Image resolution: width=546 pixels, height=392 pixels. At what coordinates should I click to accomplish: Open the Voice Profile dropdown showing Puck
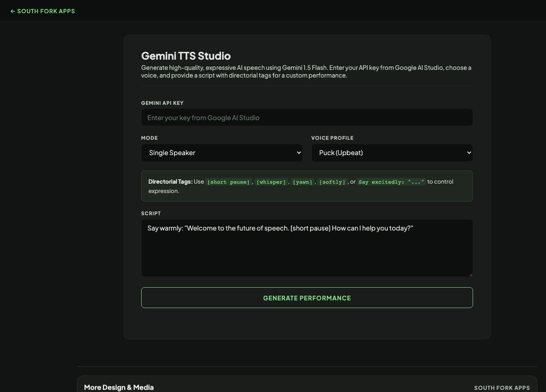coord(392,153)
